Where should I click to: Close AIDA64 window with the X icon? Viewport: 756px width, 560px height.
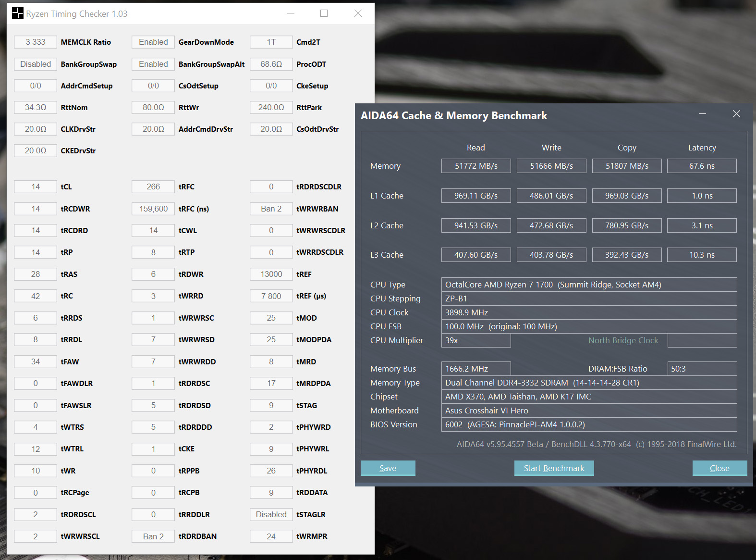[x=736, y=114]
